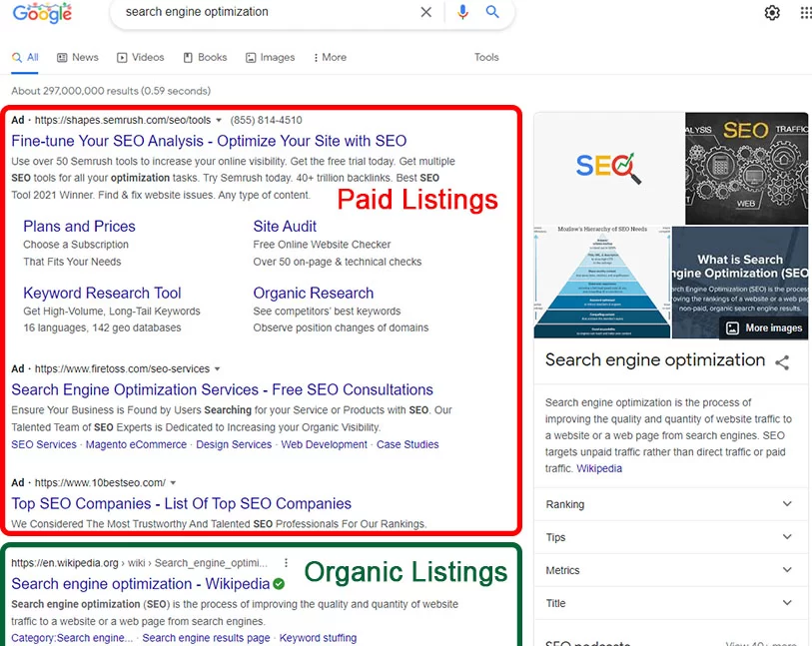812x646 pixels.
Task: Clear the search query using the X icon
Action: [x=426, y=12]
